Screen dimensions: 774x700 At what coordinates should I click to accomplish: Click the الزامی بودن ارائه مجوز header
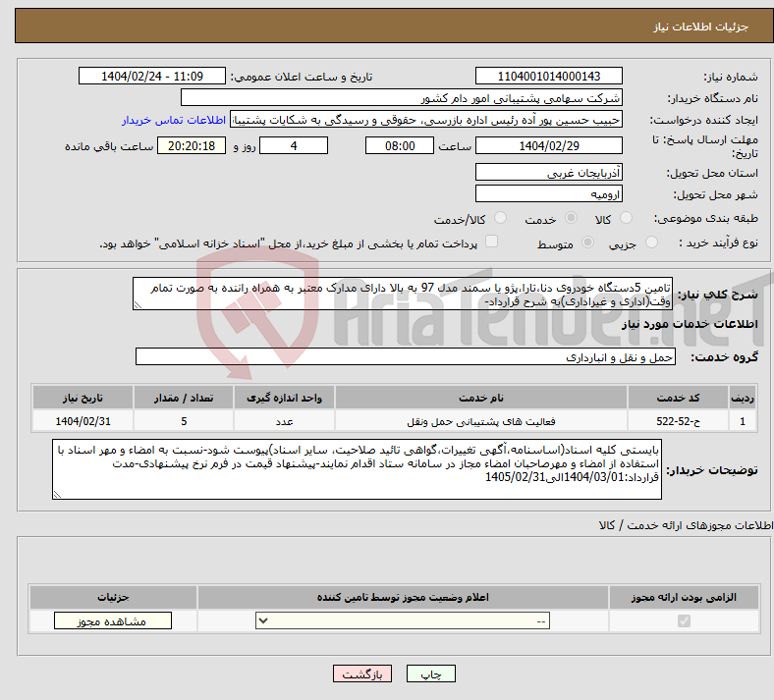[x=684, y=597]
